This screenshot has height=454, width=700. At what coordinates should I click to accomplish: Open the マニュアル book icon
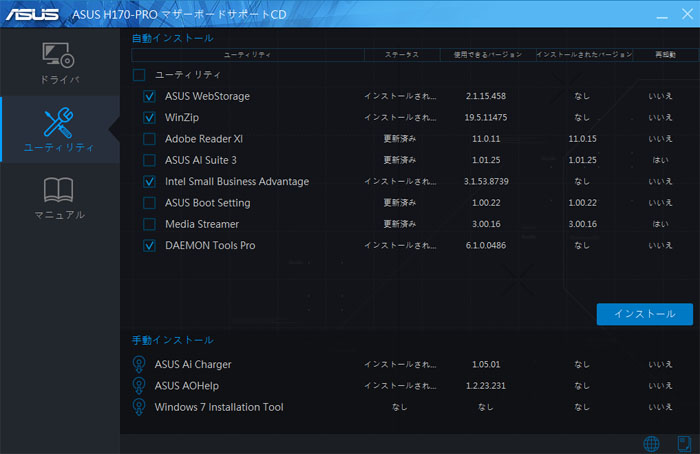pos(58,190)
